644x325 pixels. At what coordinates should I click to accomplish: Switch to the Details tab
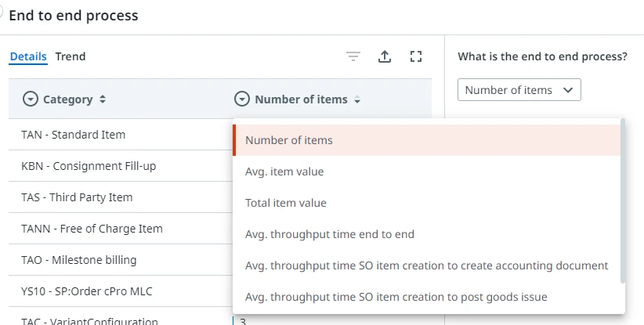[28, 56]
